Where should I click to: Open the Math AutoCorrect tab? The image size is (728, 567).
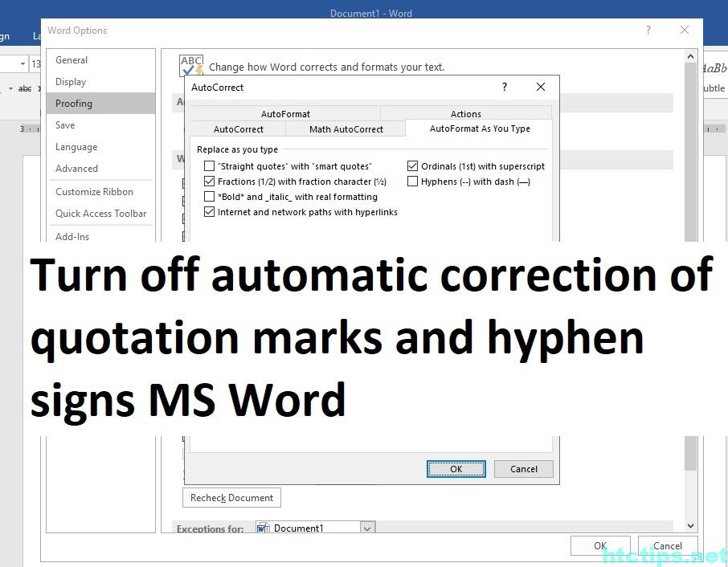click(346, 129)
